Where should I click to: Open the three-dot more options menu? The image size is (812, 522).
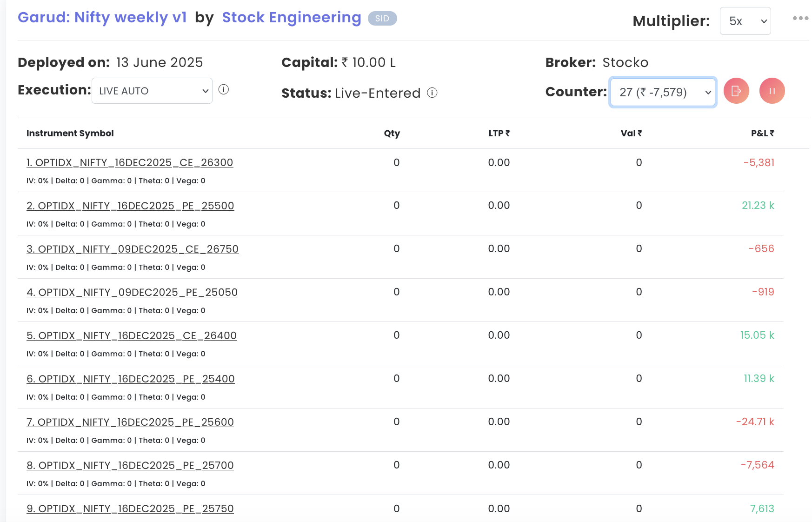pos(800,19)
